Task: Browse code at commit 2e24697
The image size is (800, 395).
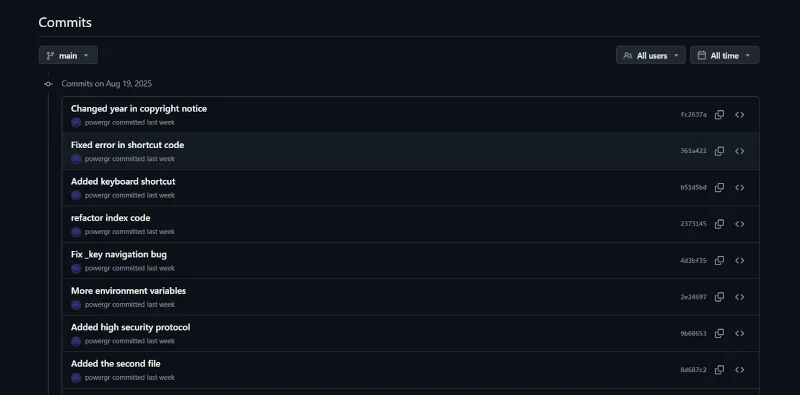Action: tap(739, 297)
